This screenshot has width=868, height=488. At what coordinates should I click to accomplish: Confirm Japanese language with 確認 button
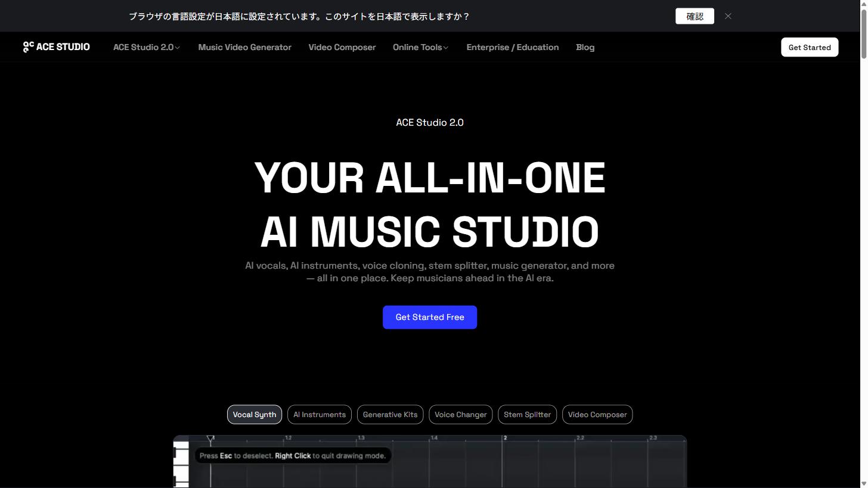(x=695, y=16)
